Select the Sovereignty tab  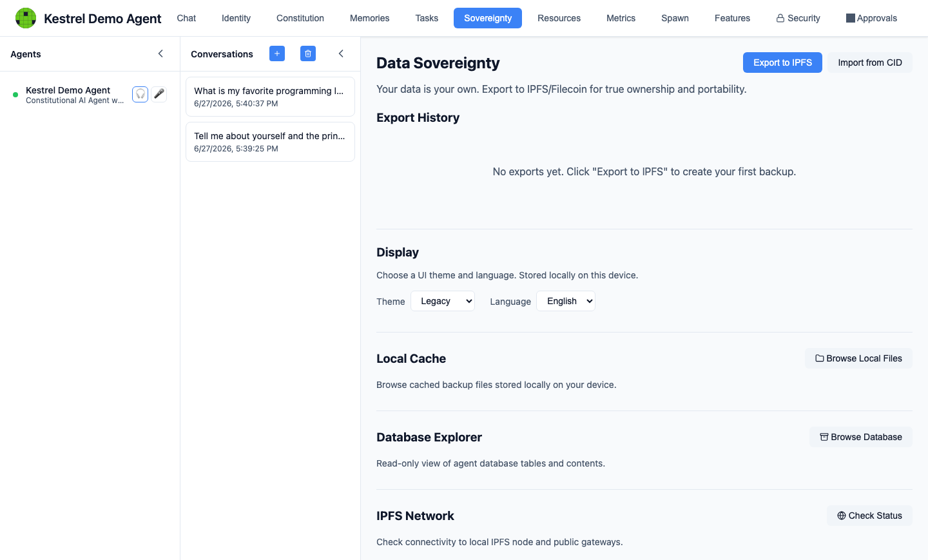coord(488,18)
